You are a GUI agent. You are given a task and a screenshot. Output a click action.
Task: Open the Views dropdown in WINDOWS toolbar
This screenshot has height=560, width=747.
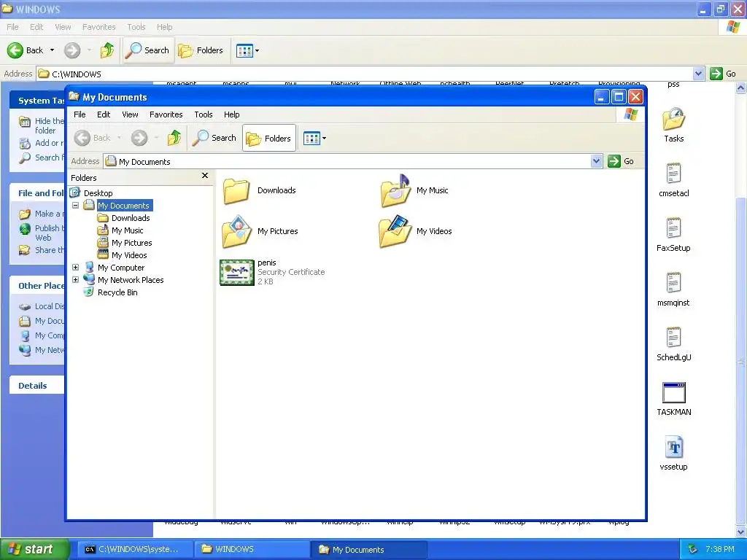coord(247,50)
